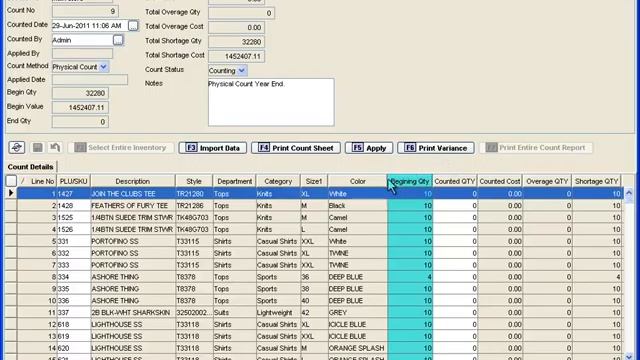Click the Begin Value field
This screenshot has width=640, height=360.
pyautogui.click(x=80, y=107)
